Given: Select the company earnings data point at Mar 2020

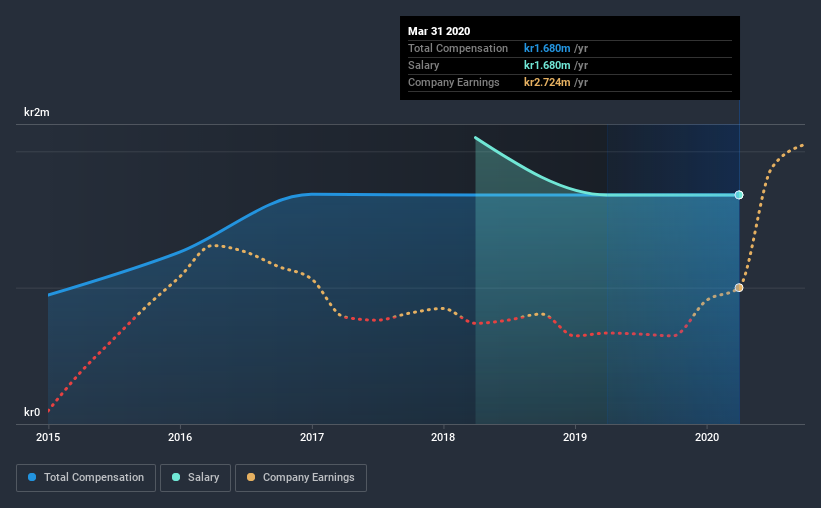Looking at the screenshot, I should [x=739, y=288].
